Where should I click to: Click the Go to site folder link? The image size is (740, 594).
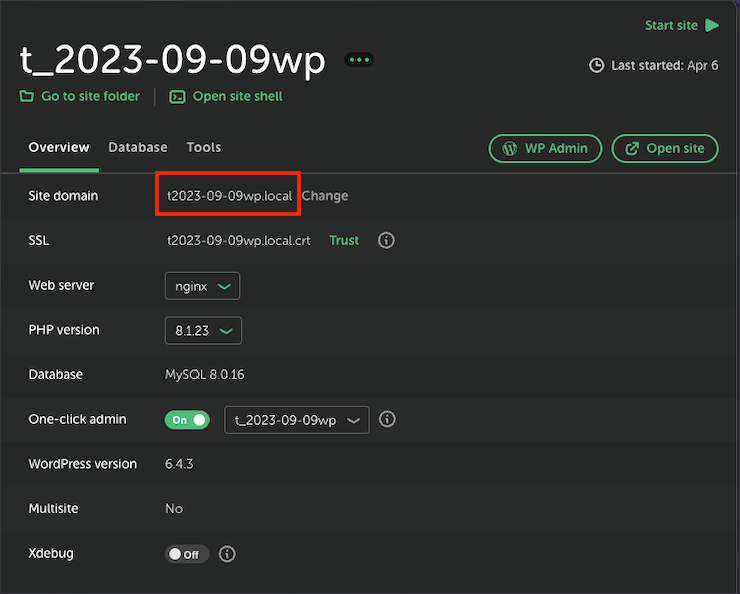pyautogui.click(x=91, y=96)
